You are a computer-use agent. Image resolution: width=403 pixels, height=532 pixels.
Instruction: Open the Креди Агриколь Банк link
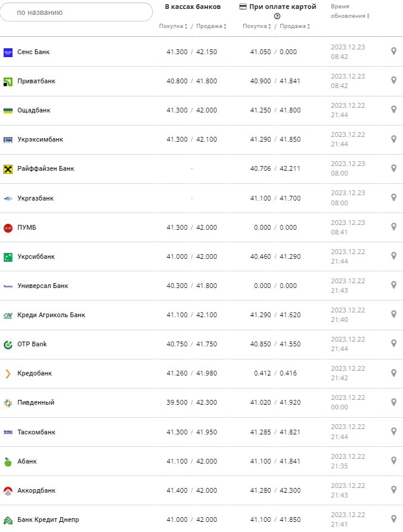pyautogui.click(x=51, y=315)
